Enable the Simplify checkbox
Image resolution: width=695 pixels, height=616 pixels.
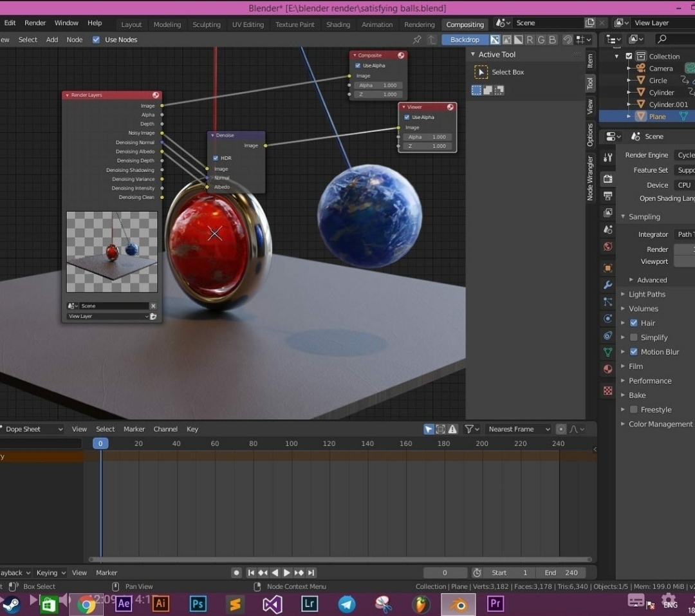634,337
